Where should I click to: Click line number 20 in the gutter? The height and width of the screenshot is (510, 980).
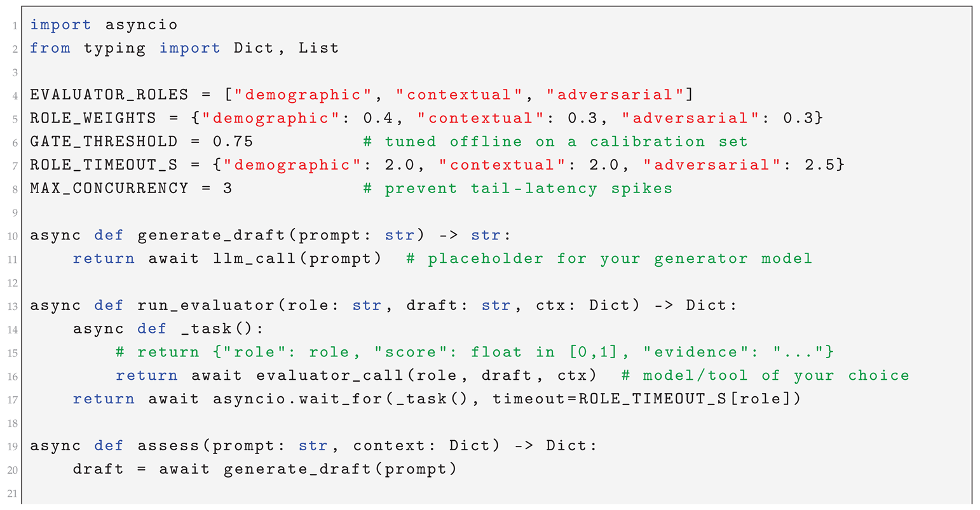[14, 470]
